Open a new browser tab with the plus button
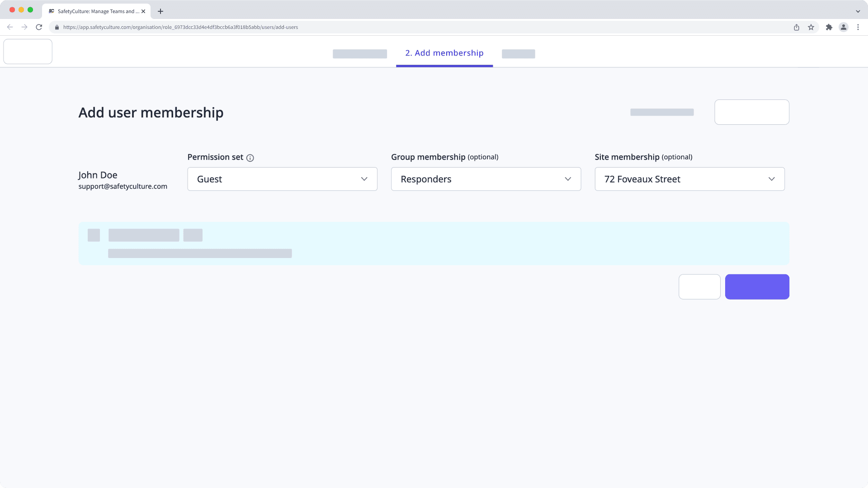This screenshot has height=488, width=868. 160,11
